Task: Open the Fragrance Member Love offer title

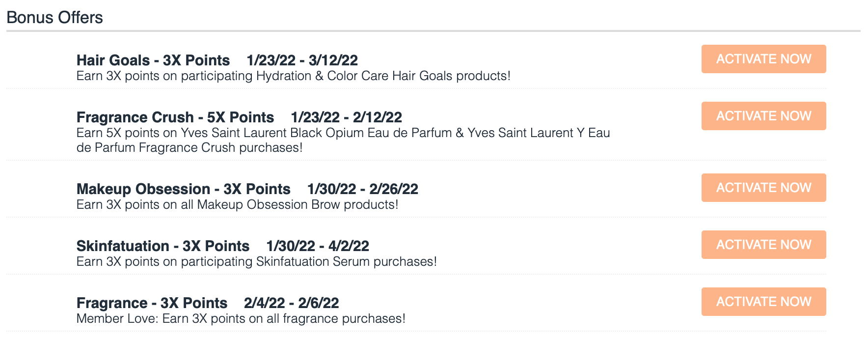Action: (x=151, y=303)
